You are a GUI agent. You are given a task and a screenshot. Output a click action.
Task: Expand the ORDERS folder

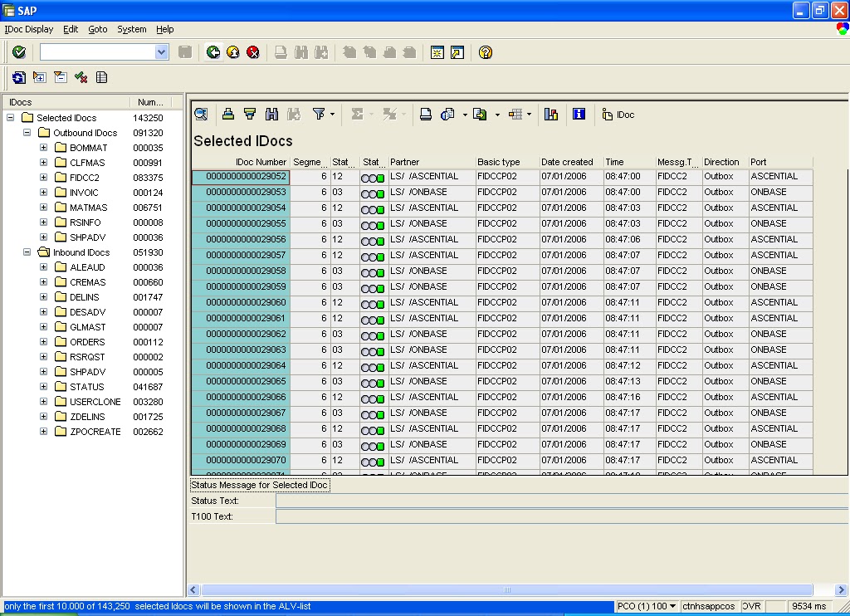click(x=43, y=341)
